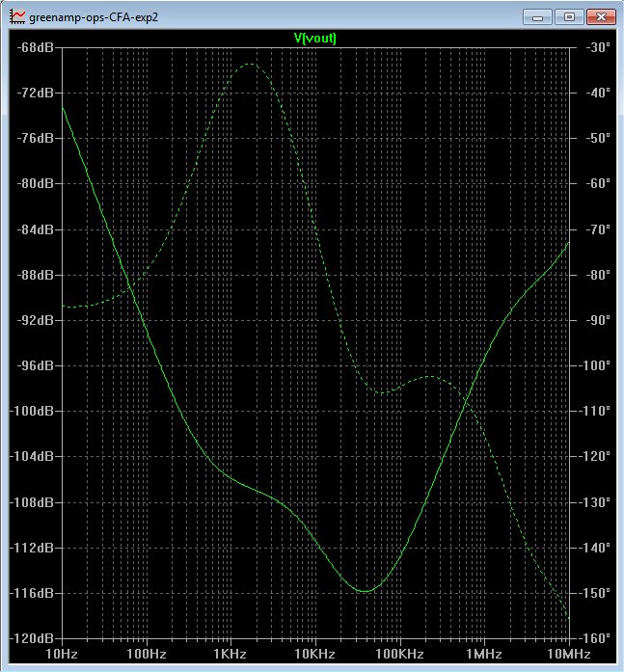The width and height of the screenshot is (624, 672).
Task: Close the plot window
Action: (601, 17)
